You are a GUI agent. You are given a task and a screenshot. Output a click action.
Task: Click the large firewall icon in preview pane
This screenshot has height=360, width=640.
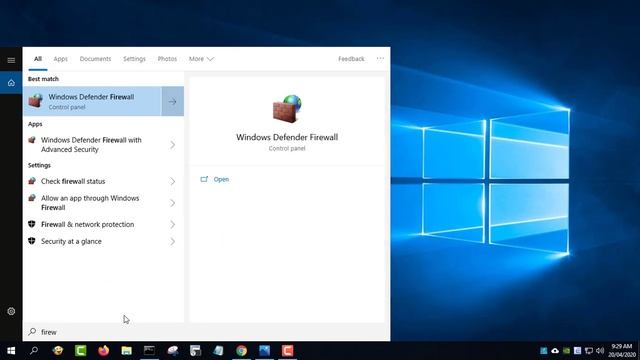(287, 109)
